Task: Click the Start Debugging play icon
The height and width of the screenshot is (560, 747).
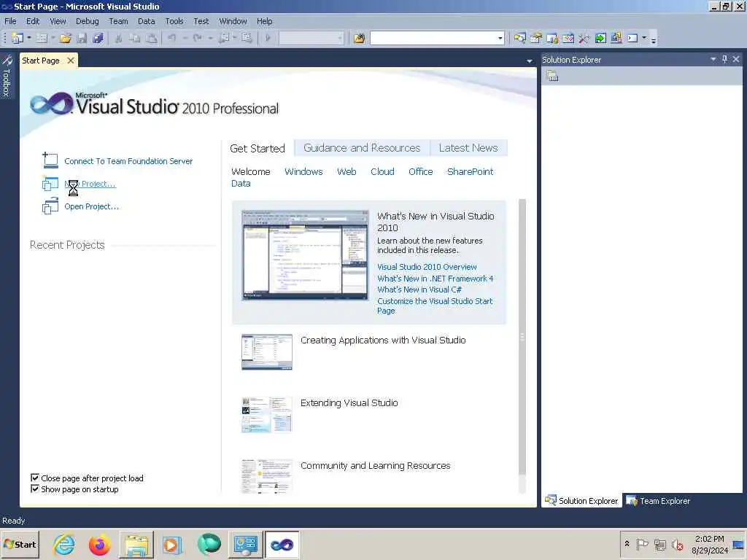Action: [x=268, y=38]
